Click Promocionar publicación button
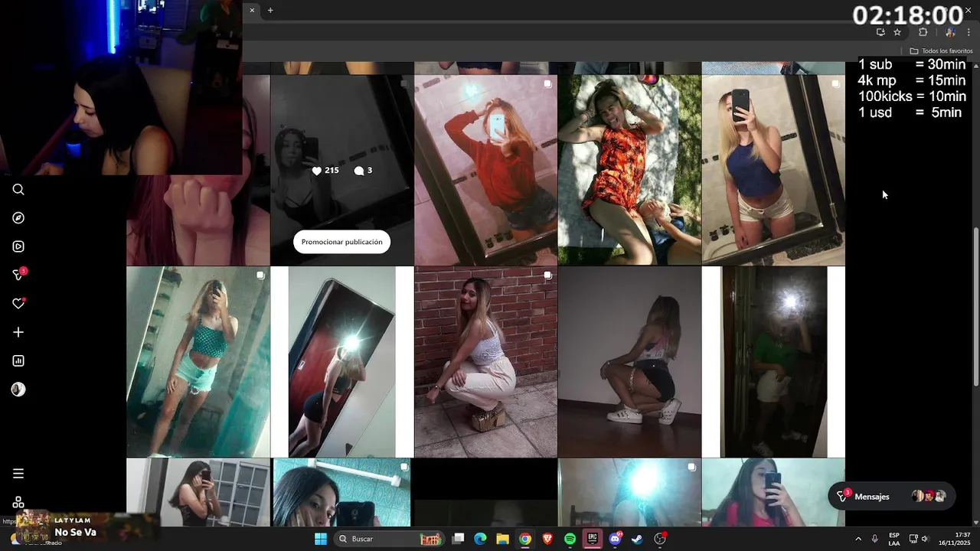The image size is (980, 551). [x=341, y=242]
